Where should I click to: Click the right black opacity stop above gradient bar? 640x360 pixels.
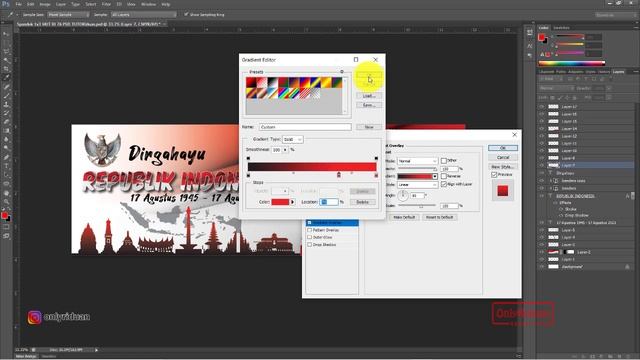tap(376, 158)
